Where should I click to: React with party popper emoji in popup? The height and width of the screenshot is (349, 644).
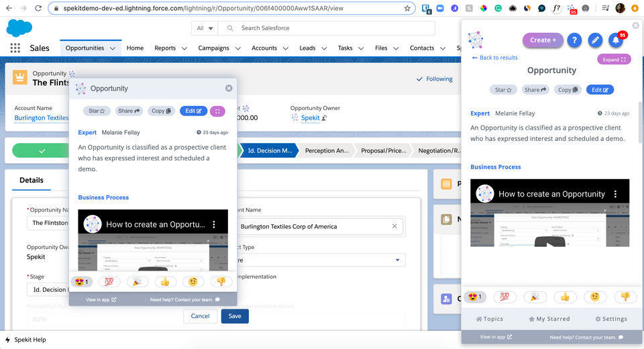point(137,282)
